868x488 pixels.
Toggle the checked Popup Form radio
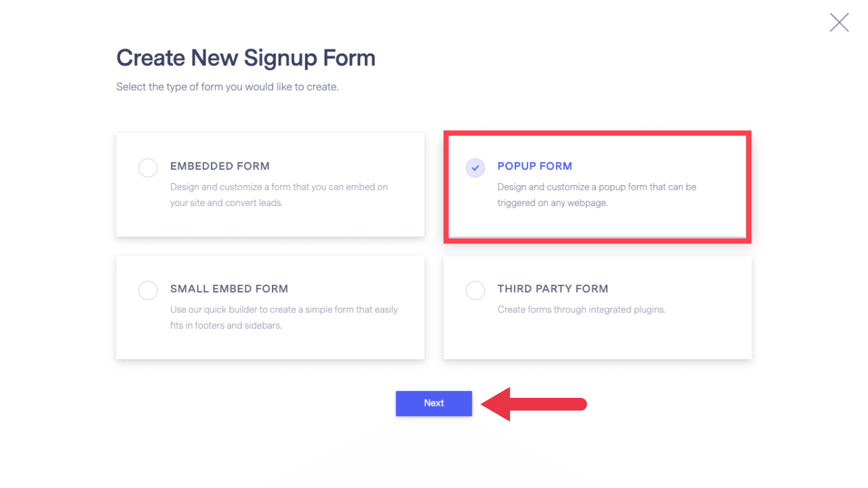point(475,167)
